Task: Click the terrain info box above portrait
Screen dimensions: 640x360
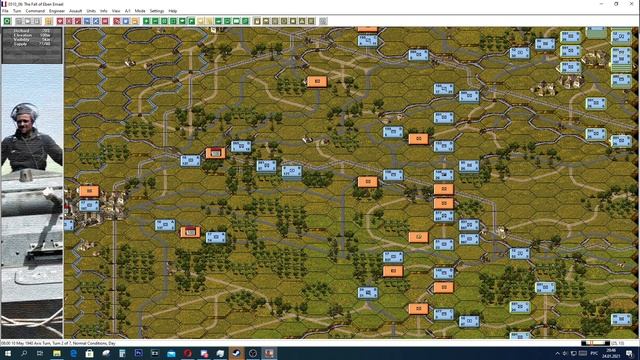Action: 32,45
